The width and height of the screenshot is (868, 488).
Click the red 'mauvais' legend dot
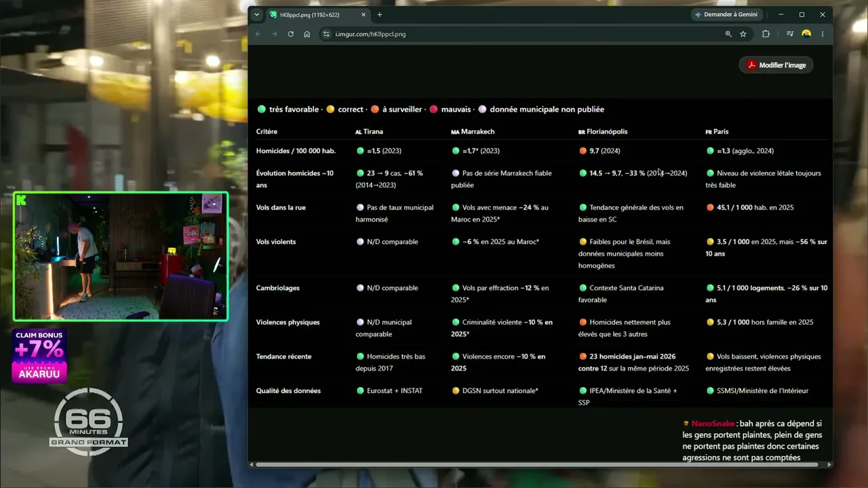(x=433, y=109)
